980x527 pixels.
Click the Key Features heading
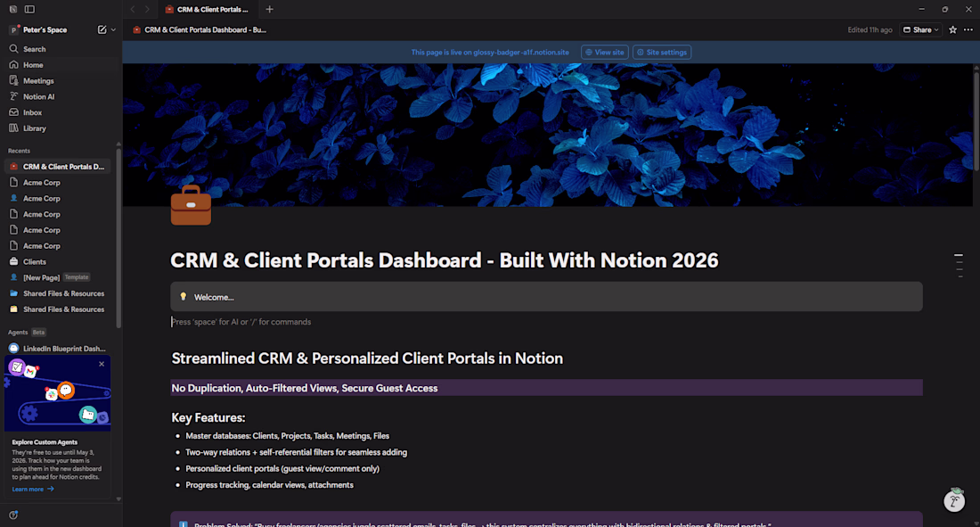tap(208, 417)
